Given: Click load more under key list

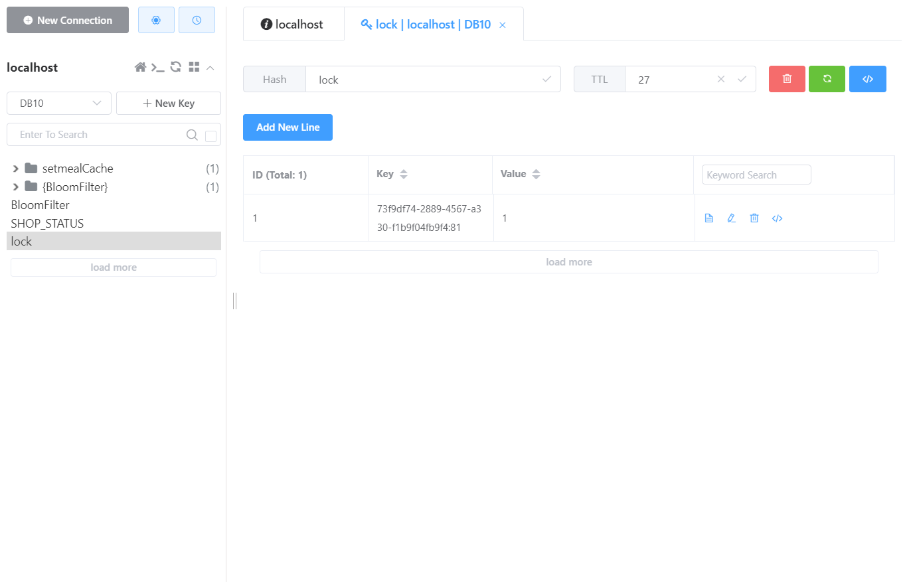Looking at the screenshot, I should click(x=114, y=267).
